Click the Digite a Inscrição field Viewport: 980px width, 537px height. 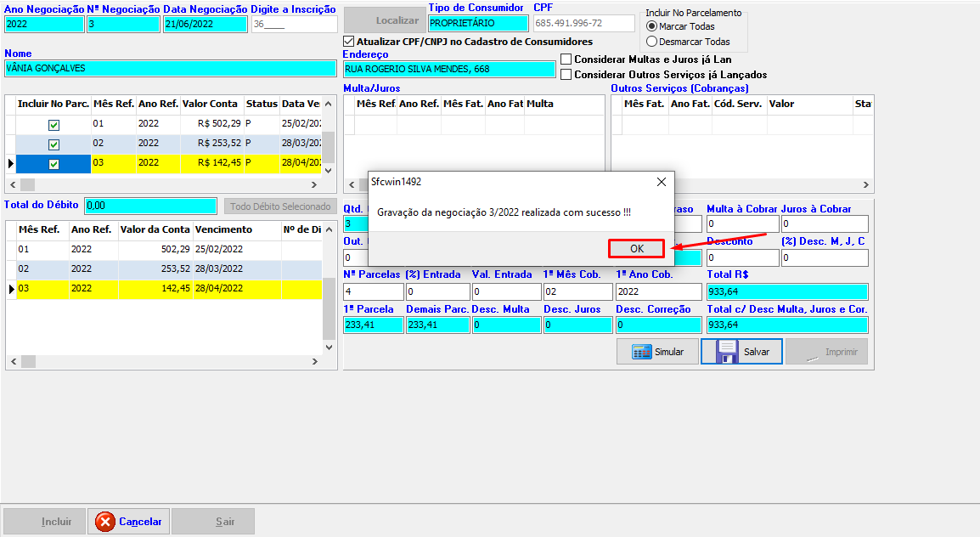(293, 24)
